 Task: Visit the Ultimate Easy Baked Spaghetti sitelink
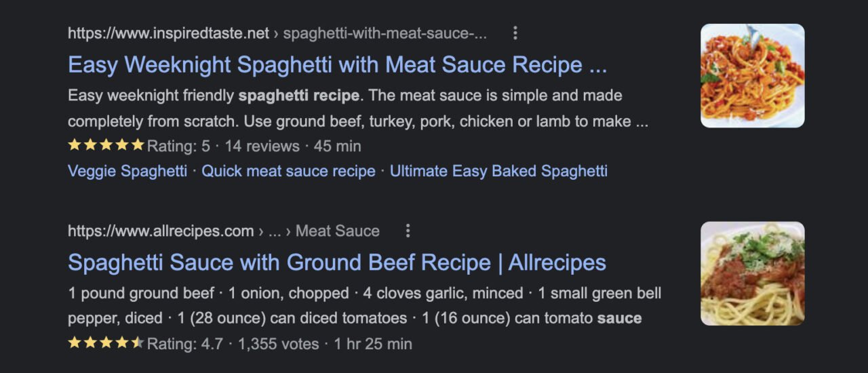point(498,171)
